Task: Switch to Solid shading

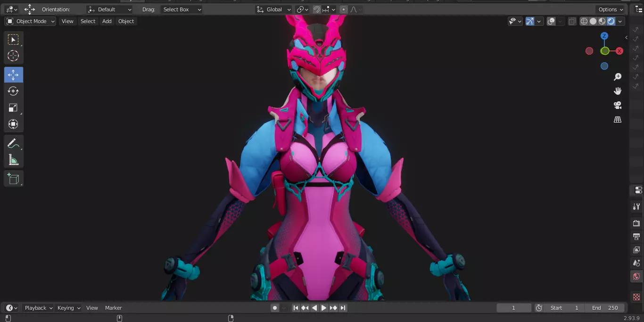Action: click(593, 21)
